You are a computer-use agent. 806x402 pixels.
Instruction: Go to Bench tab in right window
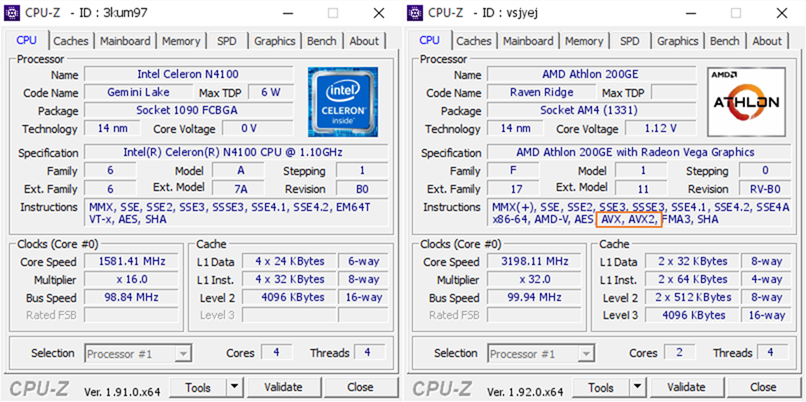coord(724,41)
